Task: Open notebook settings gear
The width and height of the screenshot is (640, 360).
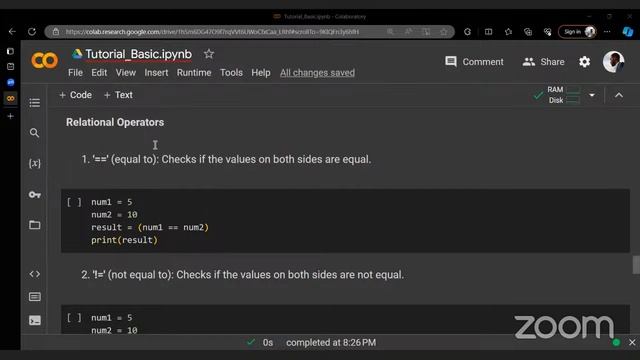Action: (584, 62)
